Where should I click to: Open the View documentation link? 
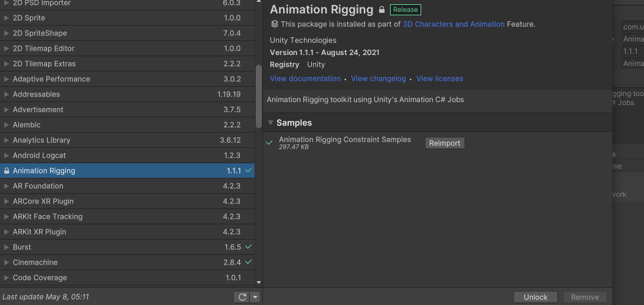click(x=305, y=79)
